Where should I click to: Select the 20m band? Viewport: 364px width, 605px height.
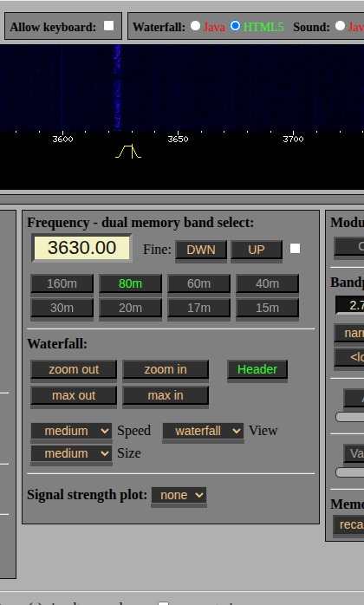tap(131, 308)
